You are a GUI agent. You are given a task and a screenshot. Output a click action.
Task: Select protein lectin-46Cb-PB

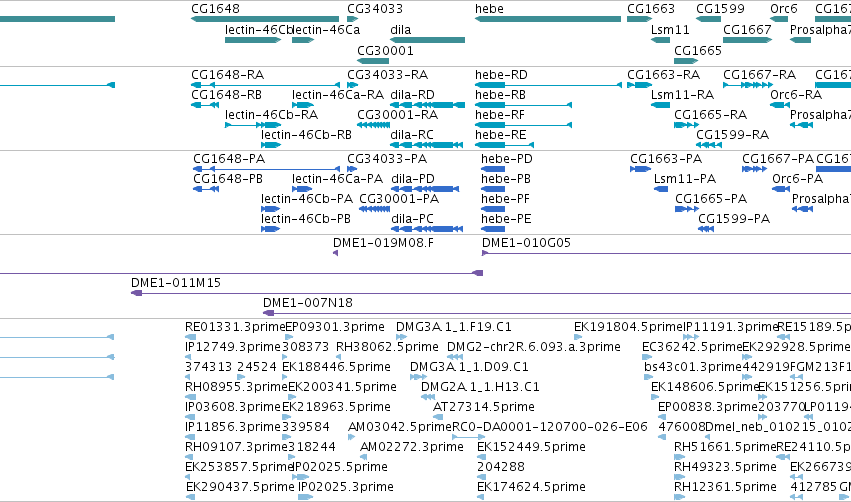pos(306,219)
